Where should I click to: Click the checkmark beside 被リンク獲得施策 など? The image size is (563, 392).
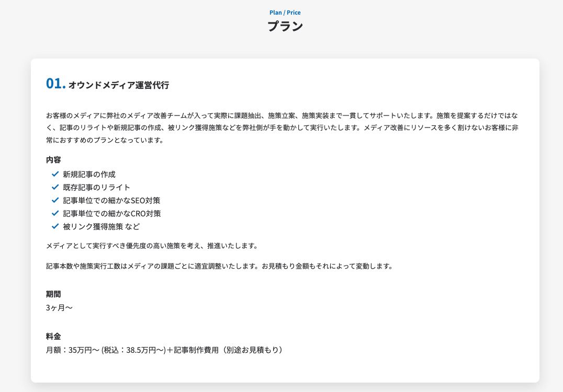pos(55,226)
